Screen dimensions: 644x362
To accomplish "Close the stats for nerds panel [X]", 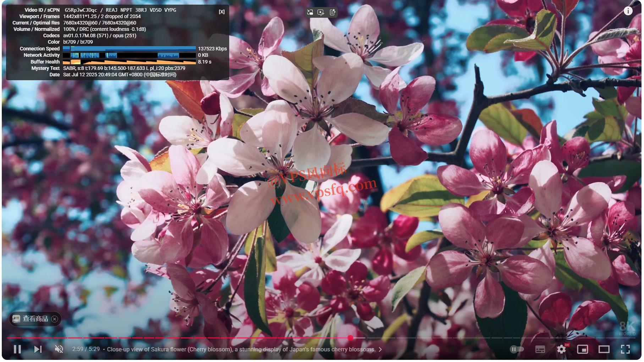I will click(222, 12).
